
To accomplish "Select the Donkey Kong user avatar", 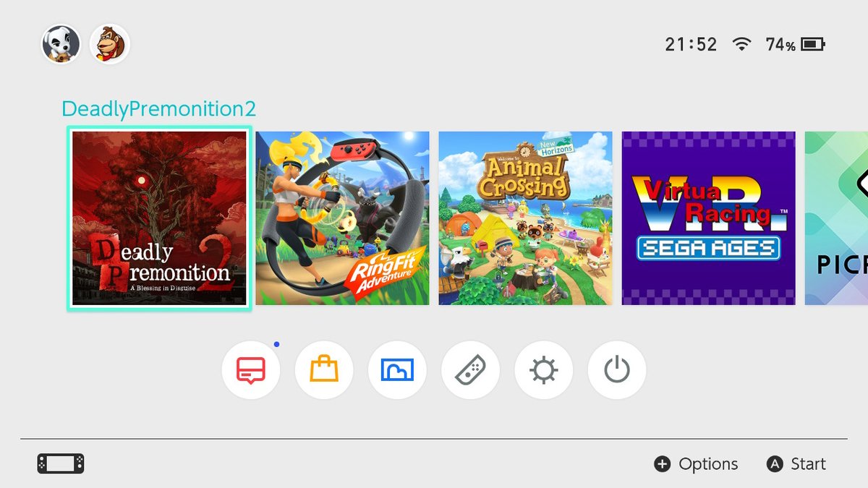I will (110, 44).
